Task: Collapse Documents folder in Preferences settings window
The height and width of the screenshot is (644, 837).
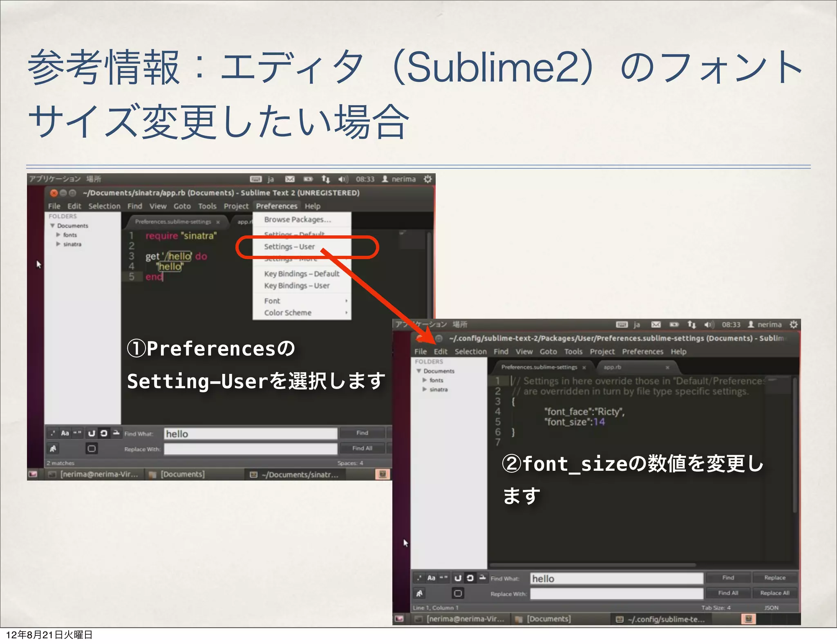Action: click(x=418, y=371)
